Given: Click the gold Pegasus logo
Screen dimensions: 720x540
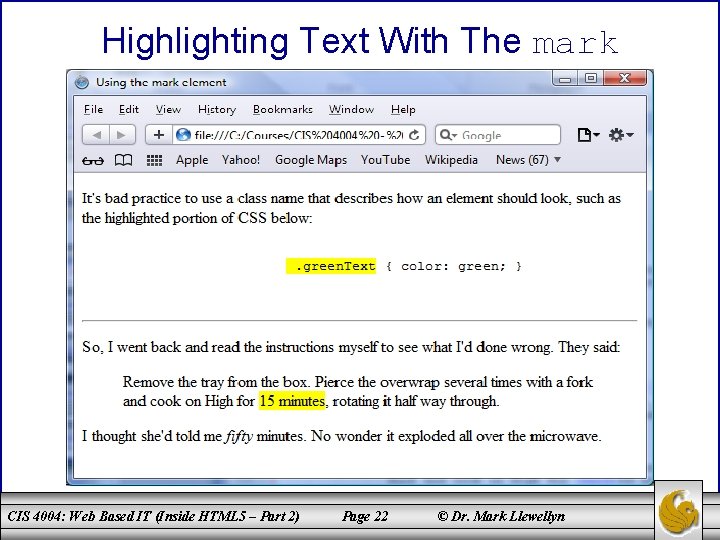Looking at the screenshot, I should click(679, 512).
